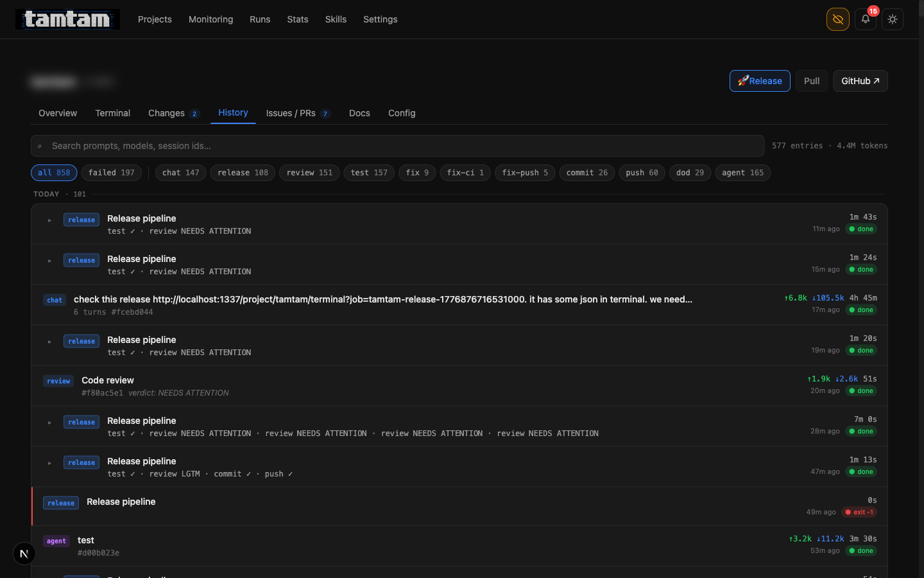Screen dimensions: 924x578
Task: Click 'verdict: NEEDS ATTENTION' text
Action: [178, 393]
